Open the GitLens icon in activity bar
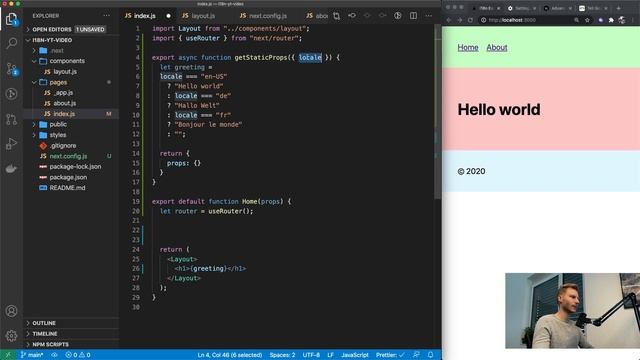 [11, 94]
